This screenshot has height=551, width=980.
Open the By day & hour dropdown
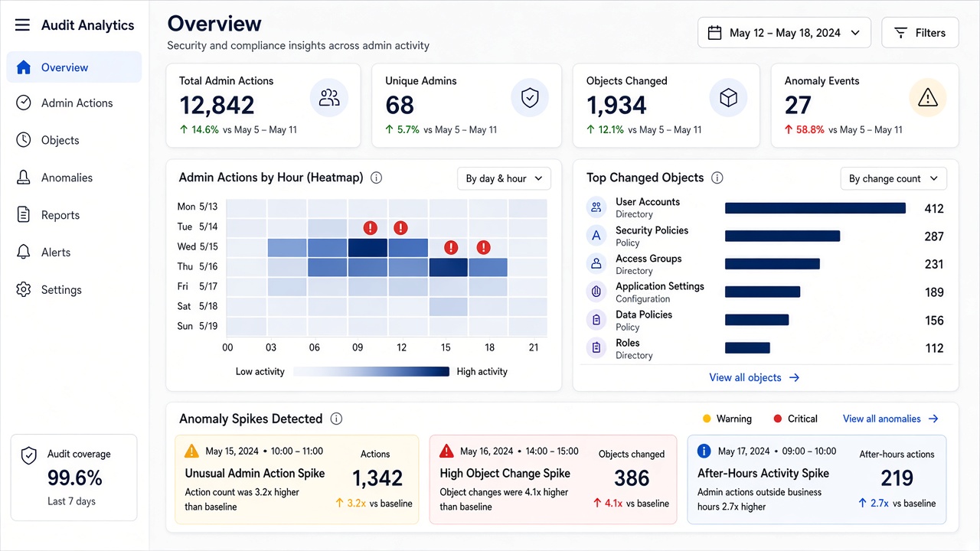[x=504, y=178]
